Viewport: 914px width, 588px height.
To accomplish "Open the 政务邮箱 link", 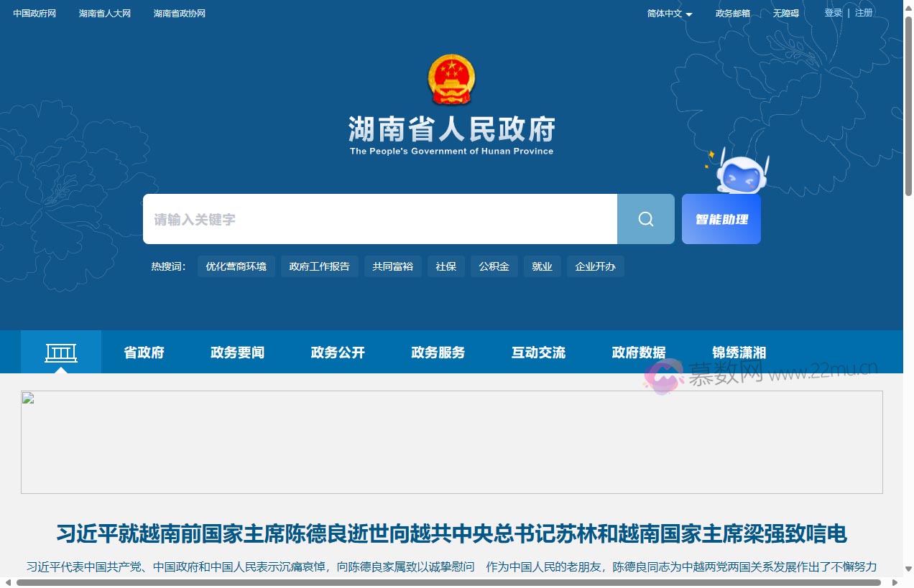I will (732, 13).
